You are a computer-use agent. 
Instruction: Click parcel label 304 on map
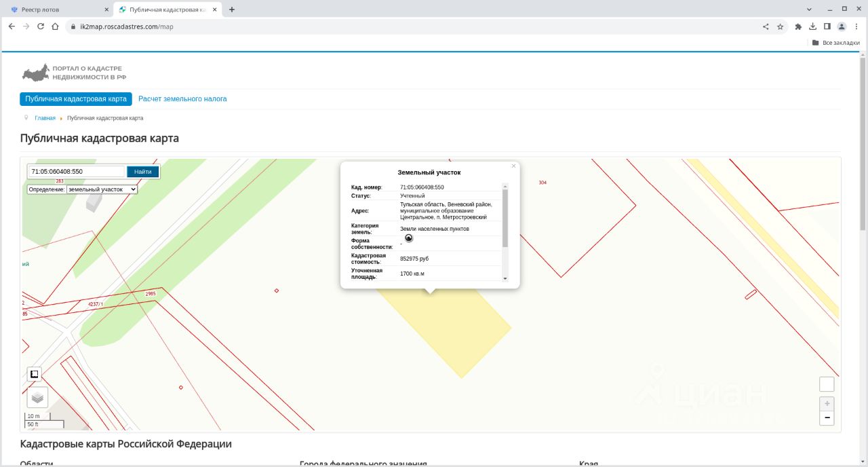(542, 183)
